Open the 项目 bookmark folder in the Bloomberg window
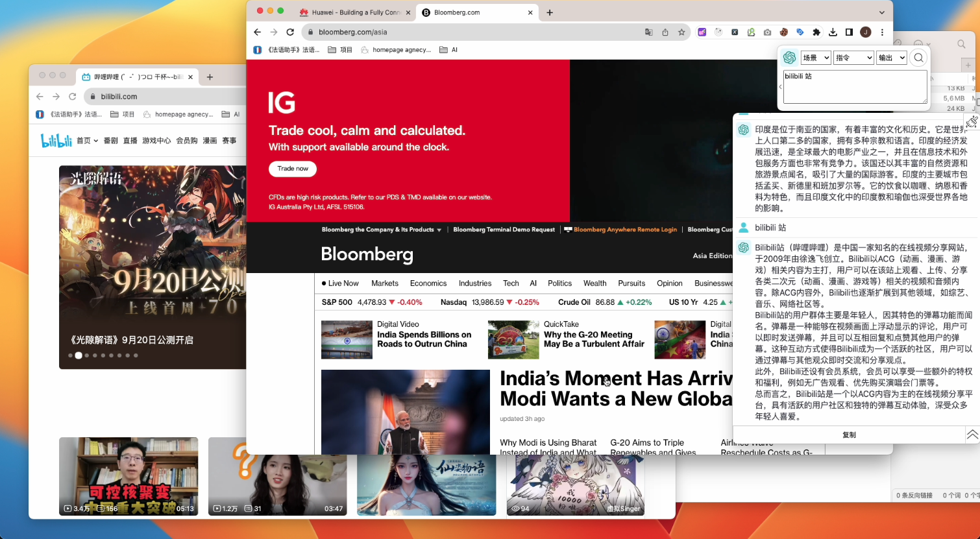Image resolution: width=980 pixels, height=539 pixels. [340, 50]
